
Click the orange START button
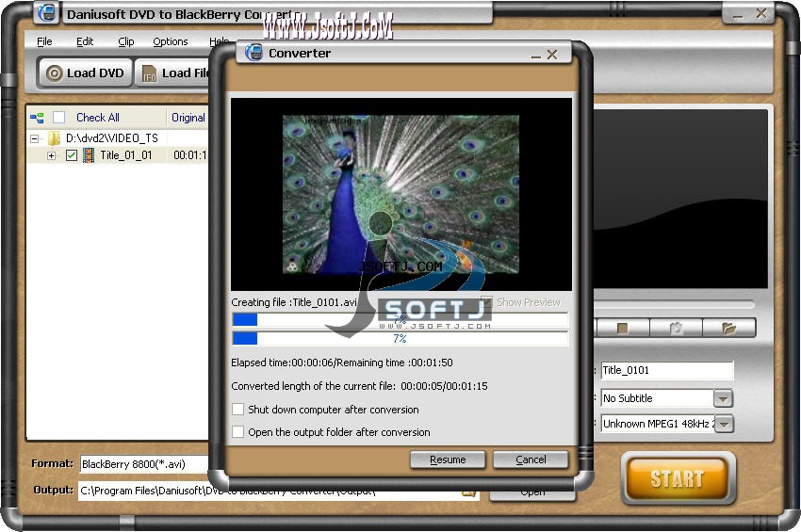click(x=678, y=478)
